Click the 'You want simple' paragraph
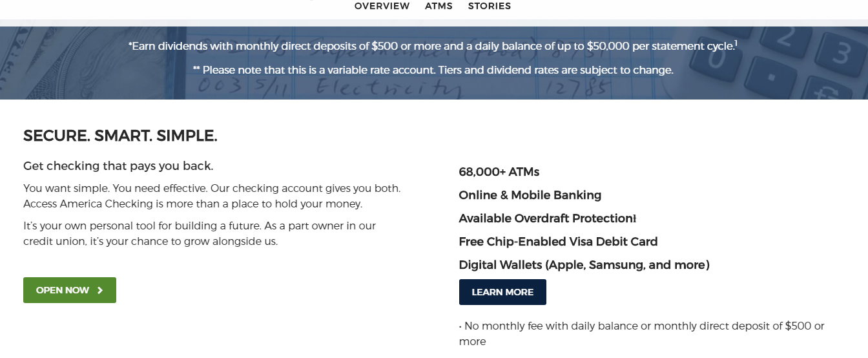The image size is (868, 358). 212,196
